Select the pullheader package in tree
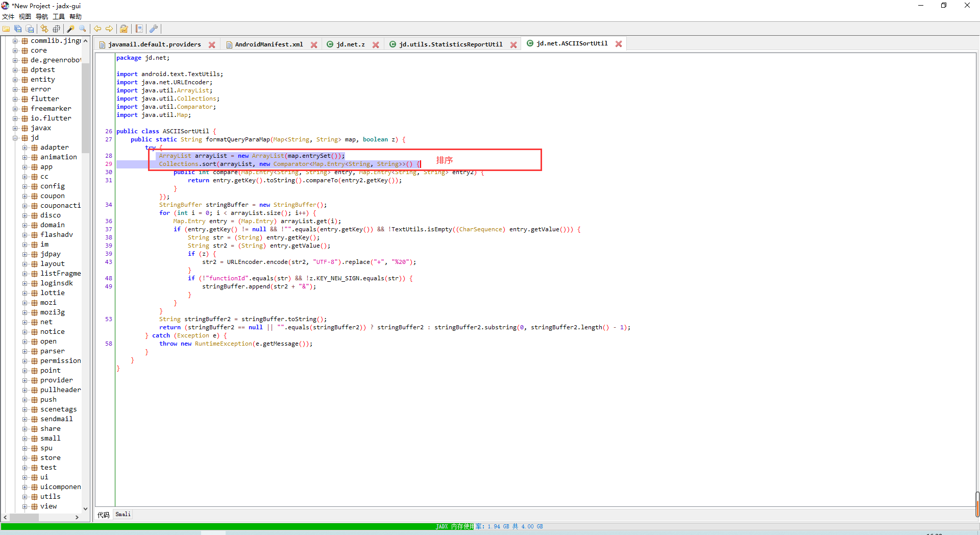Screen dimensions: 980x535 pos(61,390)
